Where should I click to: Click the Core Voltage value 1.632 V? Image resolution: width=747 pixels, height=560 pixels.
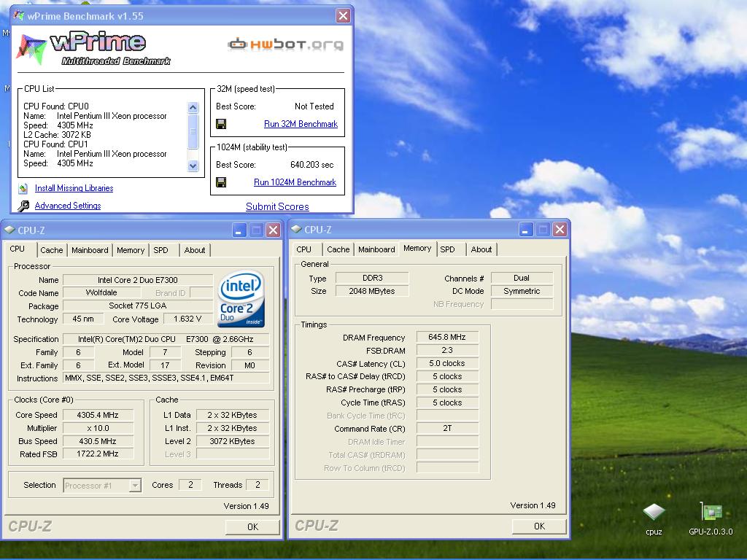tap(187, 319)
